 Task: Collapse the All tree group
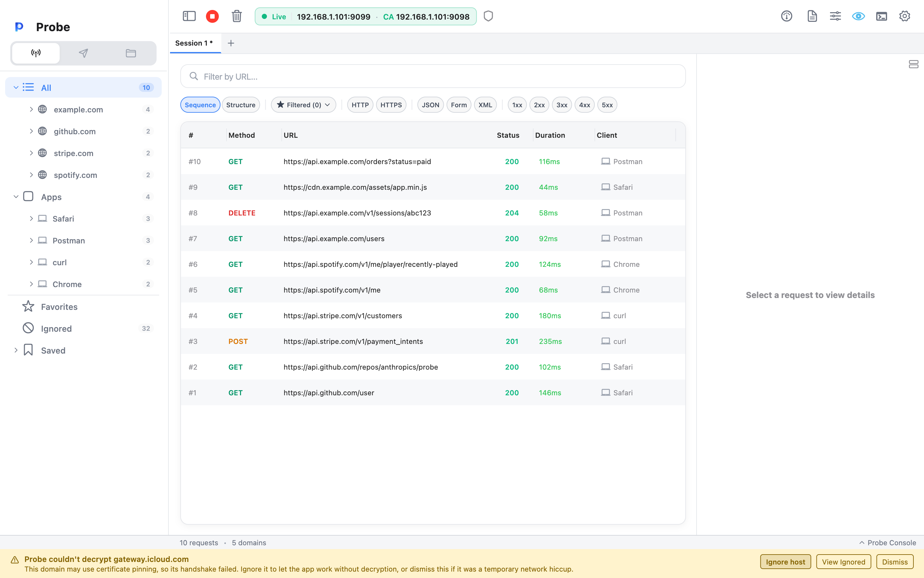16,88
